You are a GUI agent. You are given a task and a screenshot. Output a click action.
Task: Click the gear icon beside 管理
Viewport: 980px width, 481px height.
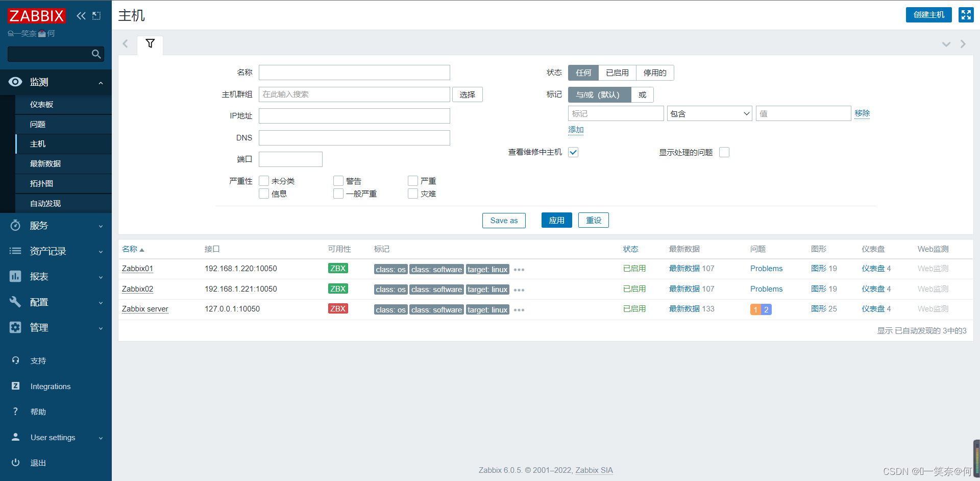point(15,327)
